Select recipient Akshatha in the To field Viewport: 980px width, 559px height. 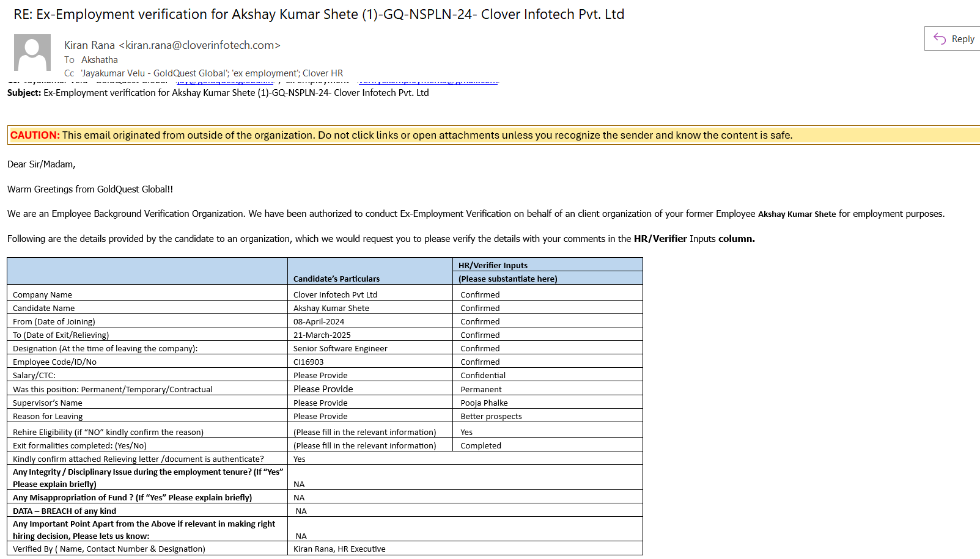(x=100, y=60)
